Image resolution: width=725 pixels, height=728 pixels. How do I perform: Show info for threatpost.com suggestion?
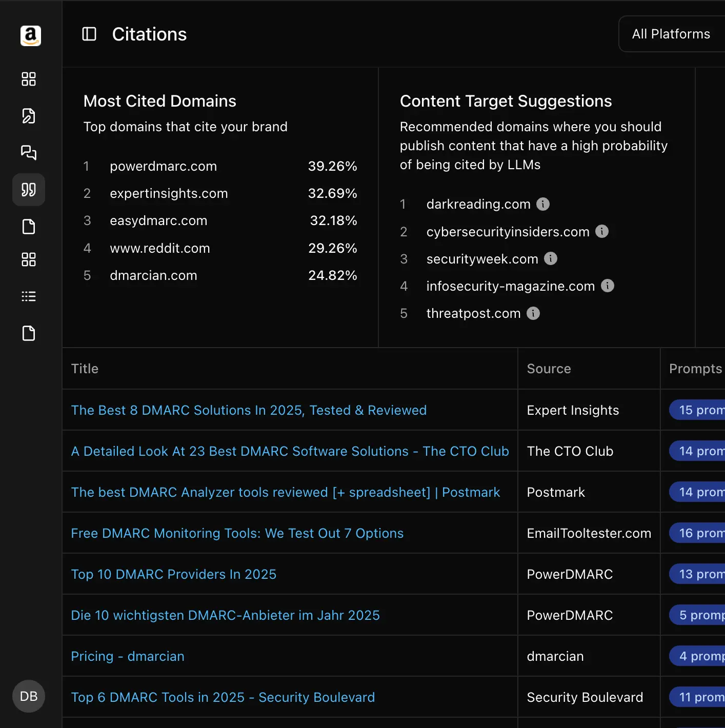click(x=533, y=313)
